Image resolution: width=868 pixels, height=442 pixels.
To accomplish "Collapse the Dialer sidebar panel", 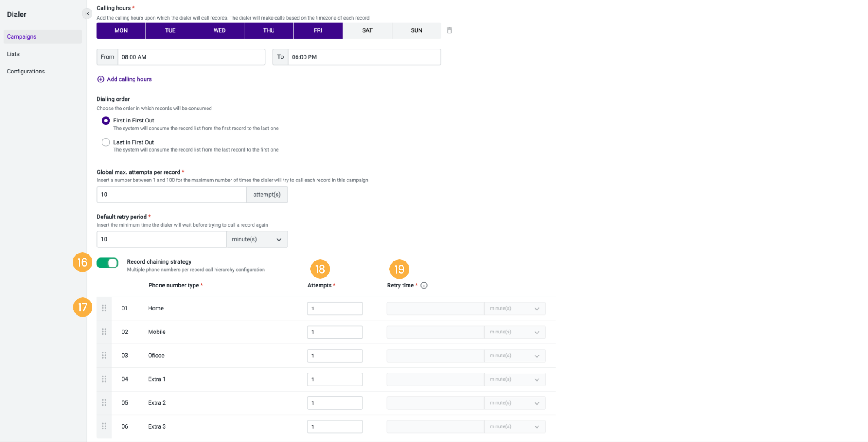I will pyautogui.click(x=87, y=13).
